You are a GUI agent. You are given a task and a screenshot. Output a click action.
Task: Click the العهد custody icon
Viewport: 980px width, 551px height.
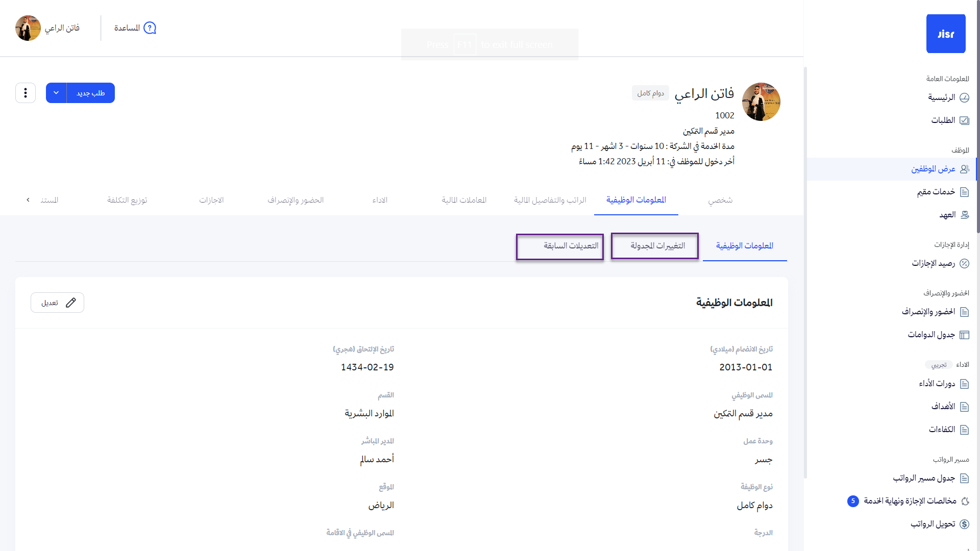[x=964, y=215]
